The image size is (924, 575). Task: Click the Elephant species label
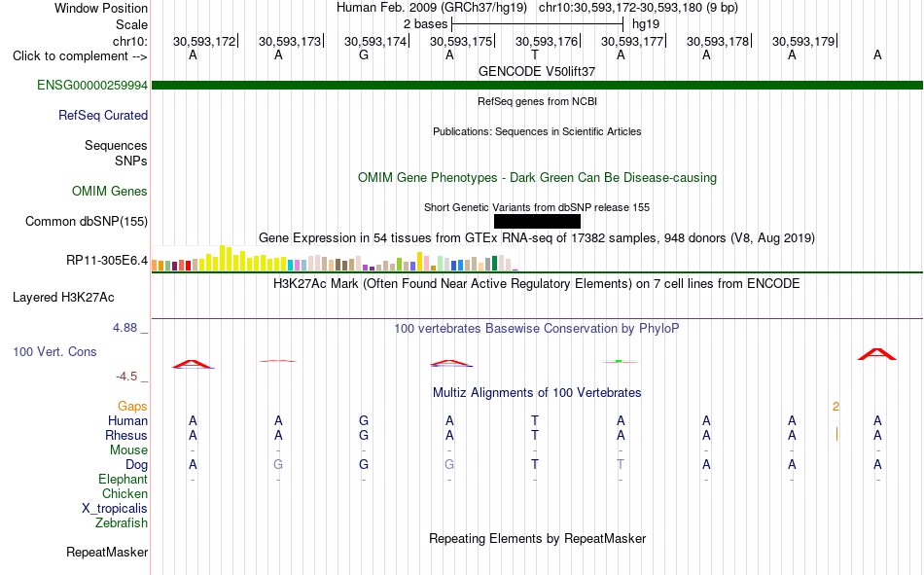[x=123, y=479]
